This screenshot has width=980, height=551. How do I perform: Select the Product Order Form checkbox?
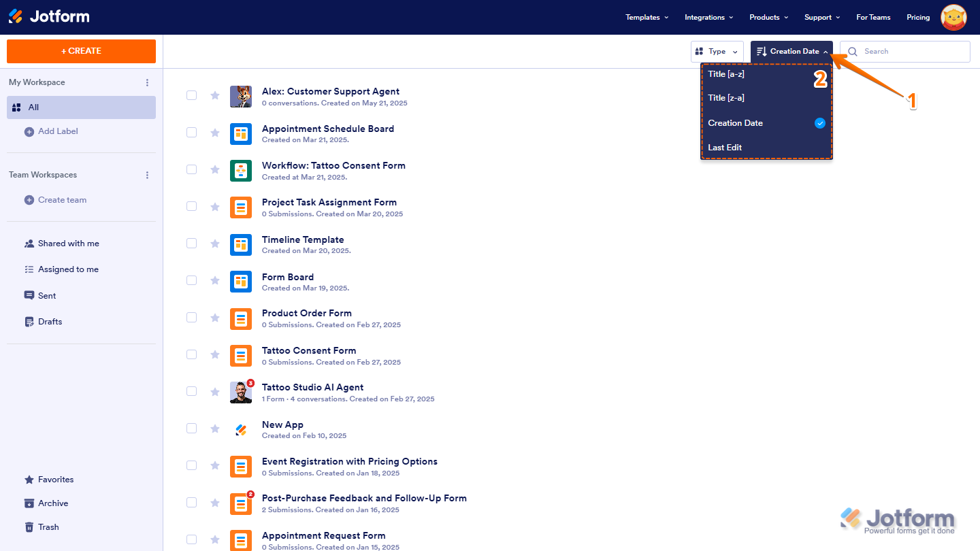(x=192, y=318)
